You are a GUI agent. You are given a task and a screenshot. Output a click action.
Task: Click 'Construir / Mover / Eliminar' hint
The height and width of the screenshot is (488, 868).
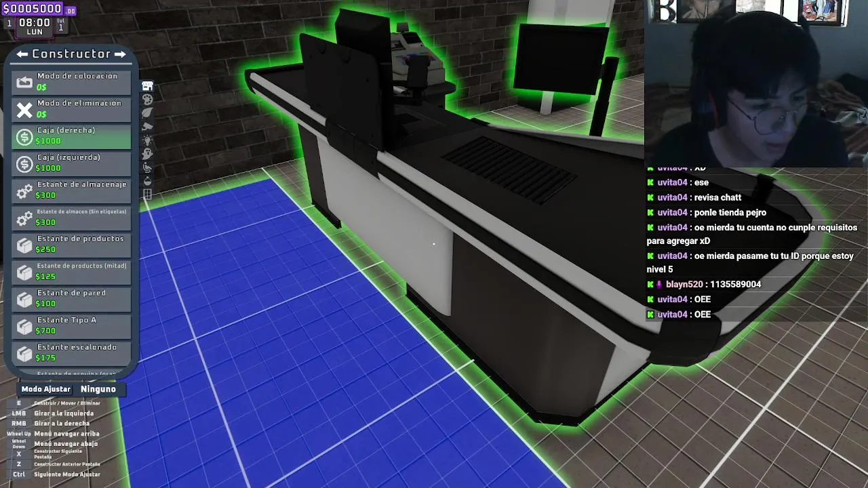(x=67, y=403)
